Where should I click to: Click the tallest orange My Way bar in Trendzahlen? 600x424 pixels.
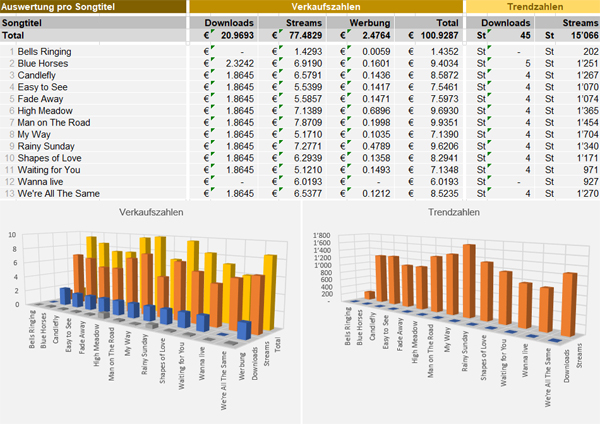469,281
